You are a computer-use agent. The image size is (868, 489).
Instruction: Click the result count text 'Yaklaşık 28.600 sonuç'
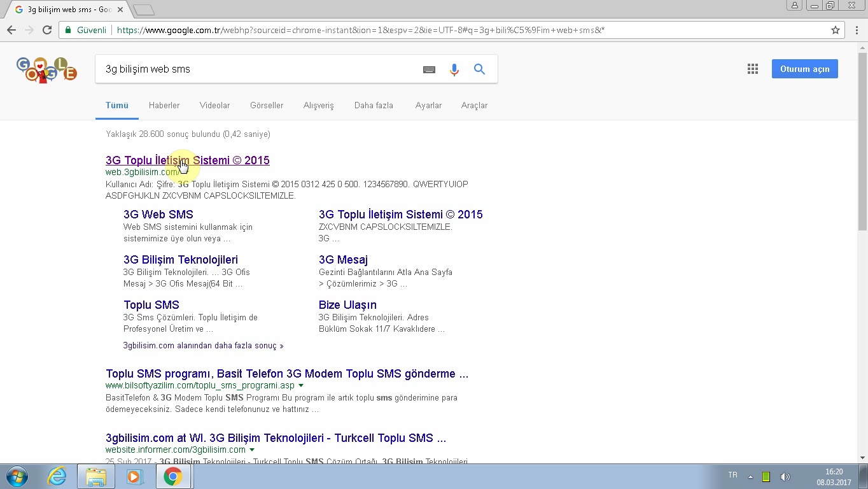pos(188,134)
